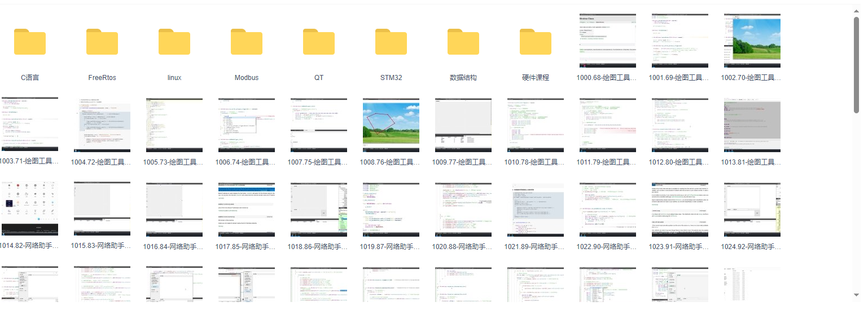Viewport: 868px width, 315px height.
Task: Open the STM32 folder icon
Action: 391,42
